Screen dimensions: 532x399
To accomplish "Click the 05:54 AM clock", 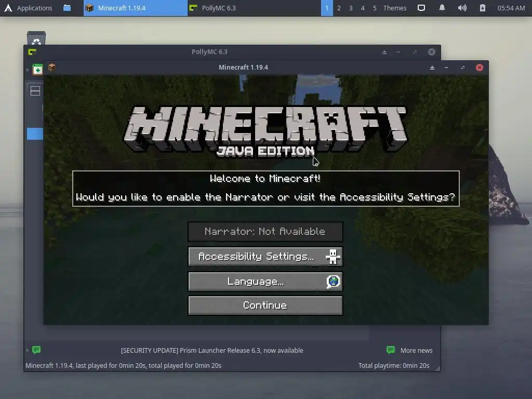I will (511, 8).
